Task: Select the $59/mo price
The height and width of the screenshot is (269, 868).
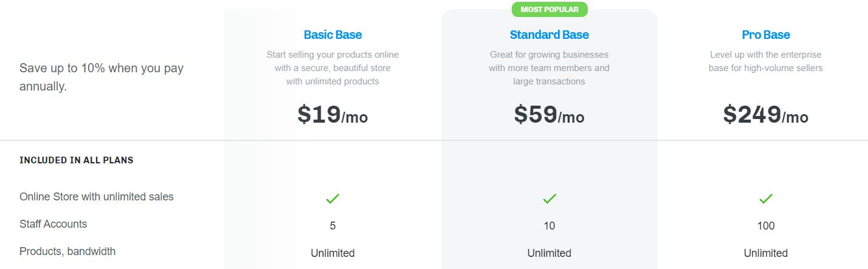Action: (549, 114)
